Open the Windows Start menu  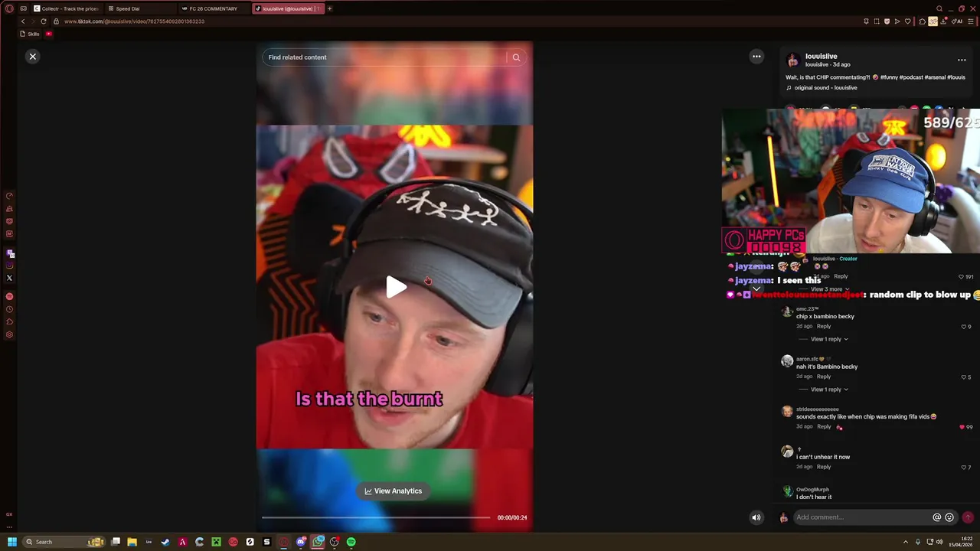click(x=11, y=542)
